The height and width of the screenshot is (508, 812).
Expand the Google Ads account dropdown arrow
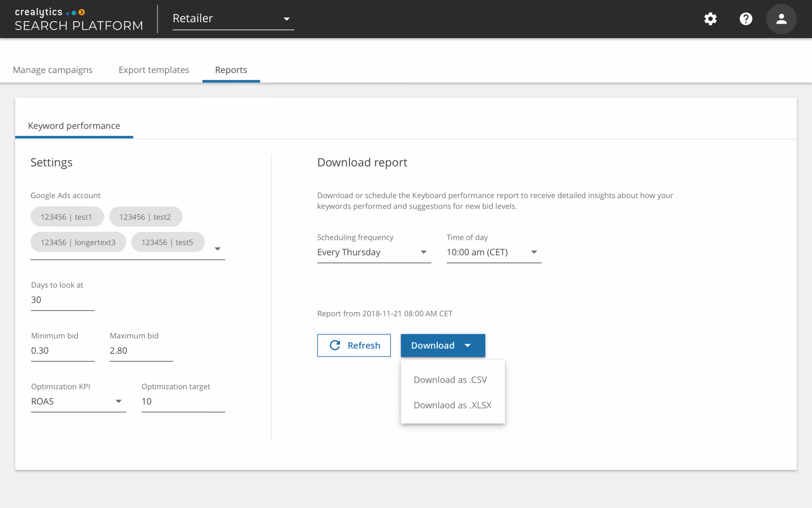217,249
